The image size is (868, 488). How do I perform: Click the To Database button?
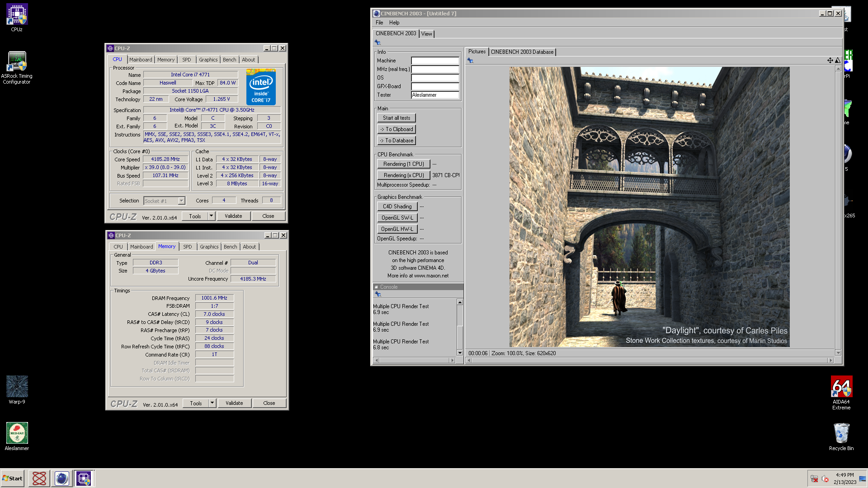(396, 141)
